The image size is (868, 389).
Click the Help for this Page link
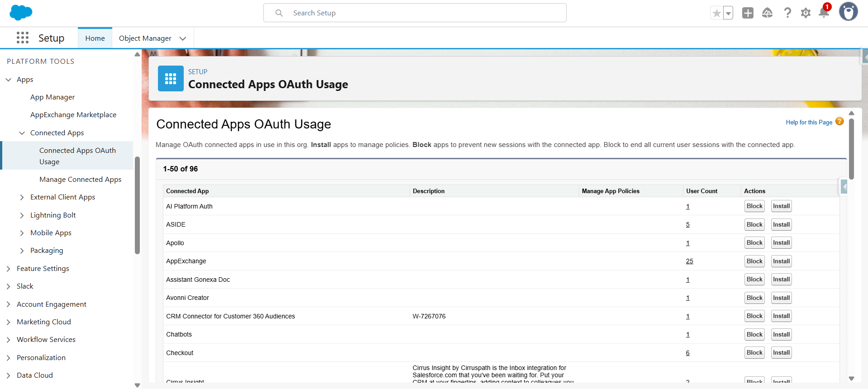[x=809, y=122]
